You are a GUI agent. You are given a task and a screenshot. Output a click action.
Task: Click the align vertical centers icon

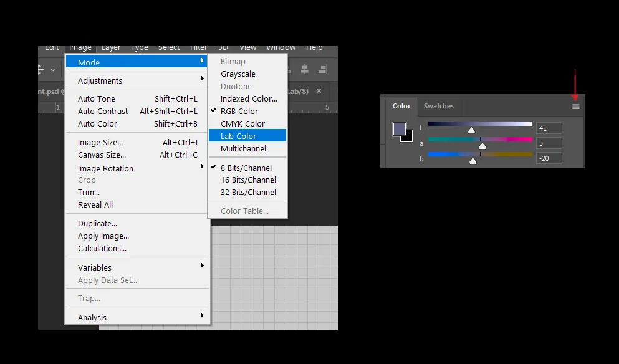point(305,69)
